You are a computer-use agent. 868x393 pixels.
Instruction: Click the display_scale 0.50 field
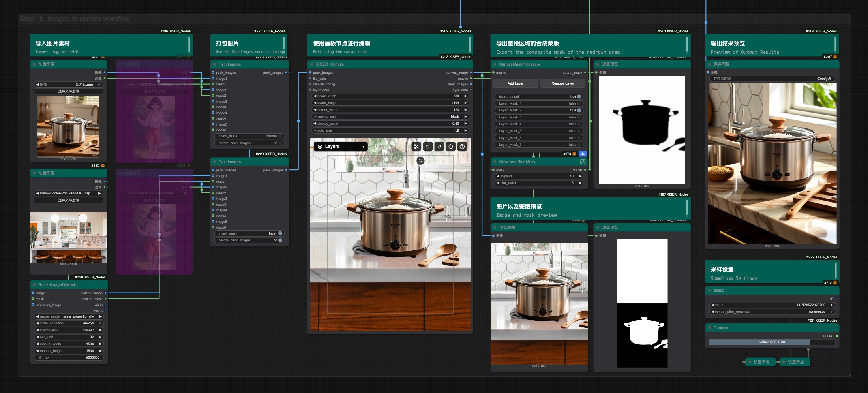[x=390, y=124]
